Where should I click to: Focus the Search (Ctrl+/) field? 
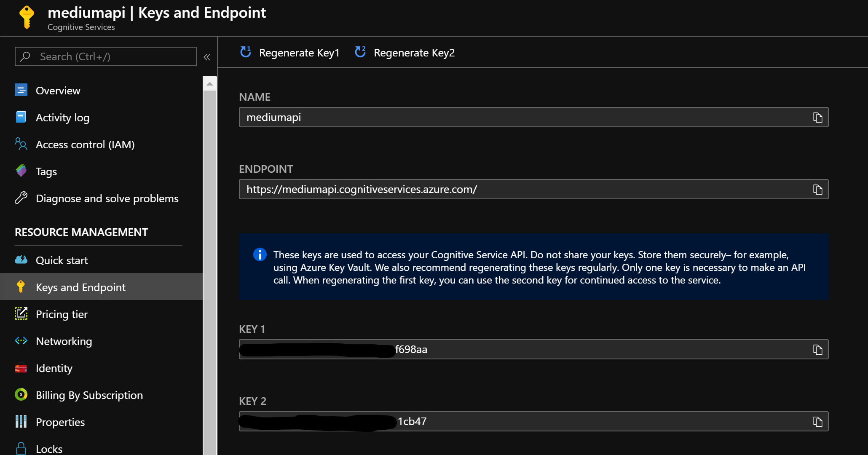pos(106,56)
